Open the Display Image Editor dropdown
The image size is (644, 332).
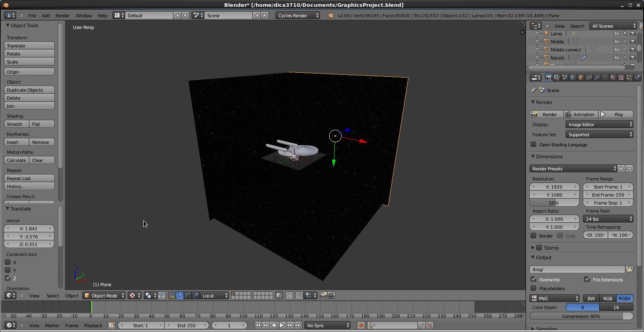[x=599, y=125]
